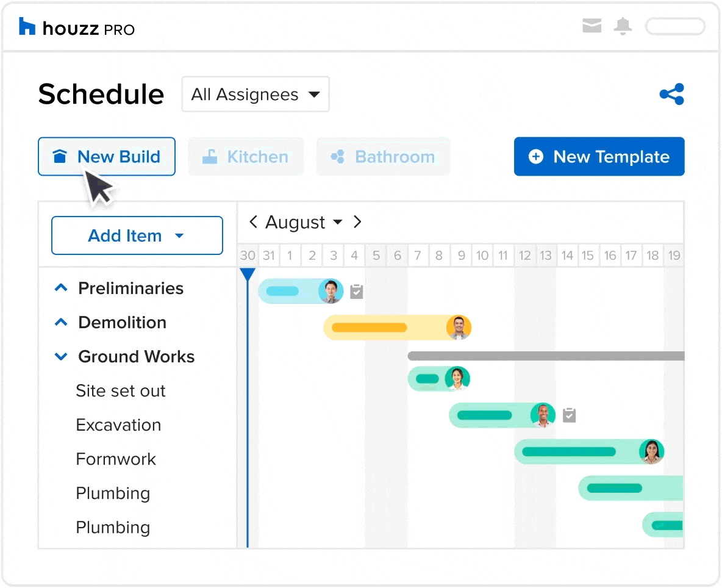722x588 pixels.
Task: Click the Houzz Pro logo
Action: (x=77, y=27)
